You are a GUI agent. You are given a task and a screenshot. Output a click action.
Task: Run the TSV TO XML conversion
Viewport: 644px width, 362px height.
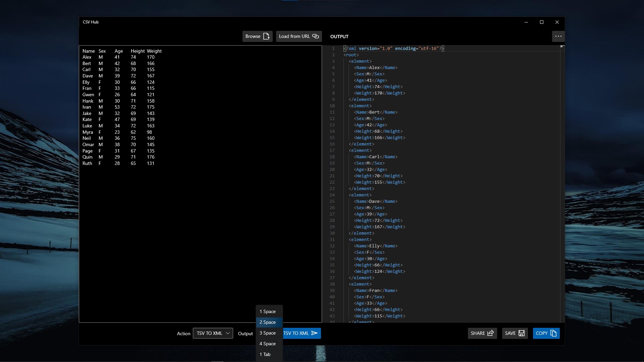pyautogui.click(x=302, y=333)
